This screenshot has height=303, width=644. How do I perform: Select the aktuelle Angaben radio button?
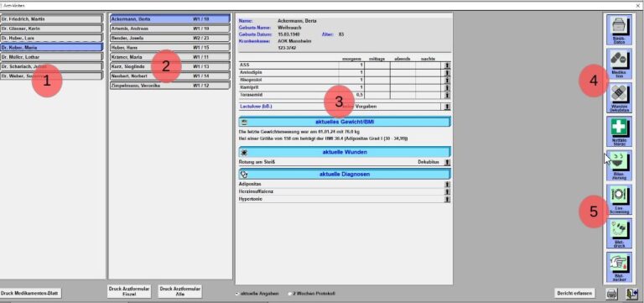point(237,294)
